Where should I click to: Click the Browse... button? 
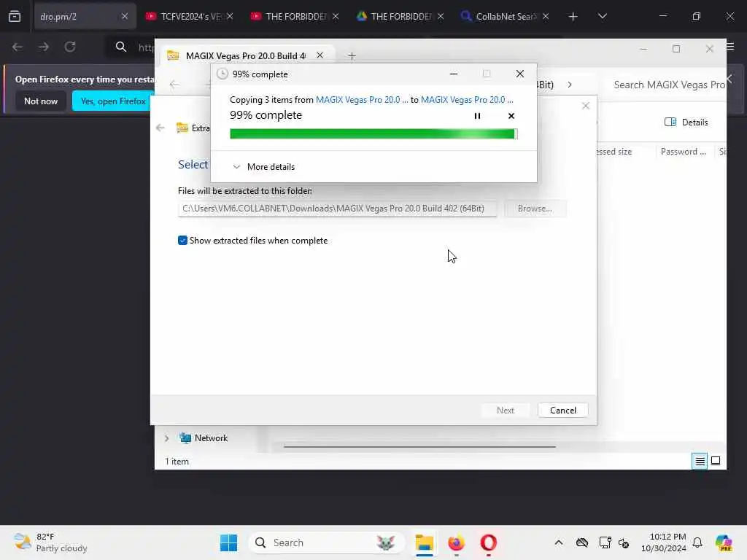click(x=535, y=209)
